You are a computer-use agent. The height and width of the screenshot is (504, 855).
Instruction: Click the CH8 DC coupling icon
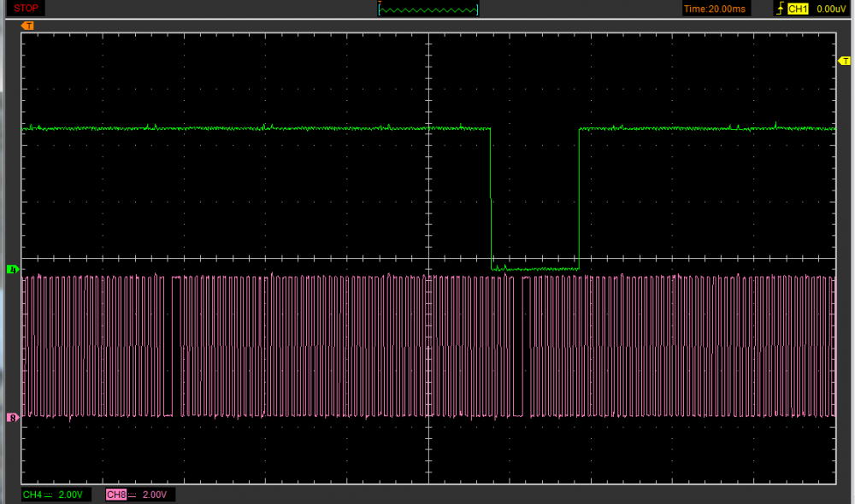click(x=133, y=495)
